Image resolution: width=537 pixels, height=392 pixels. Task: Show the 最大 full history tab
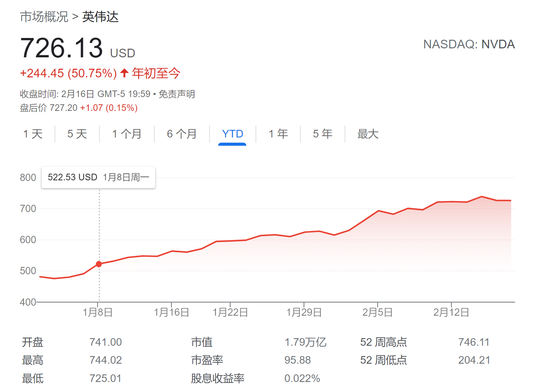(368, 134)
